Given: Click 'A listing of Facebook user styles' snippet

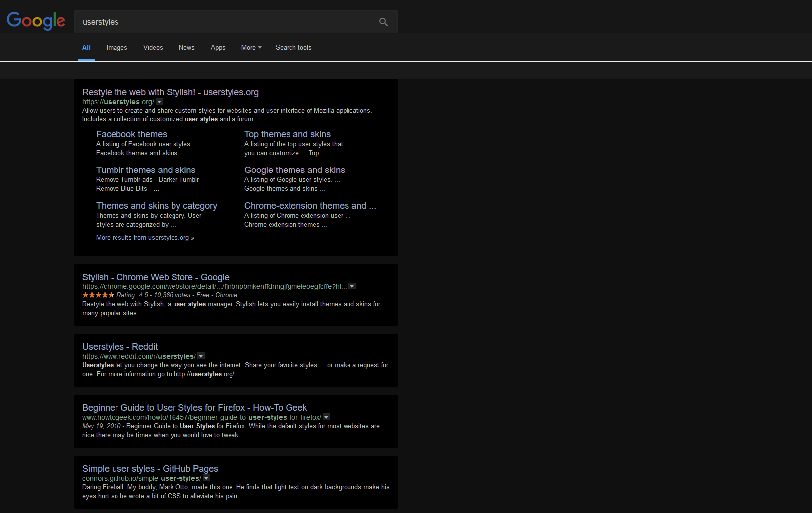Looking at the screenshot, I should 148,144.
